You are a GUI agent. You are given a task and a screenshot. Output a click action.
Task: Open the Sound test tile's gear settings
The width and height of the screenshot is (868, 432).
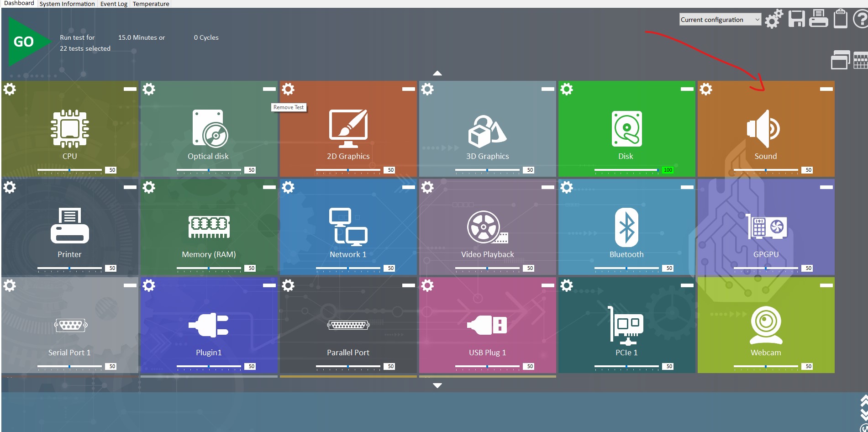click(x=706, y=89)
